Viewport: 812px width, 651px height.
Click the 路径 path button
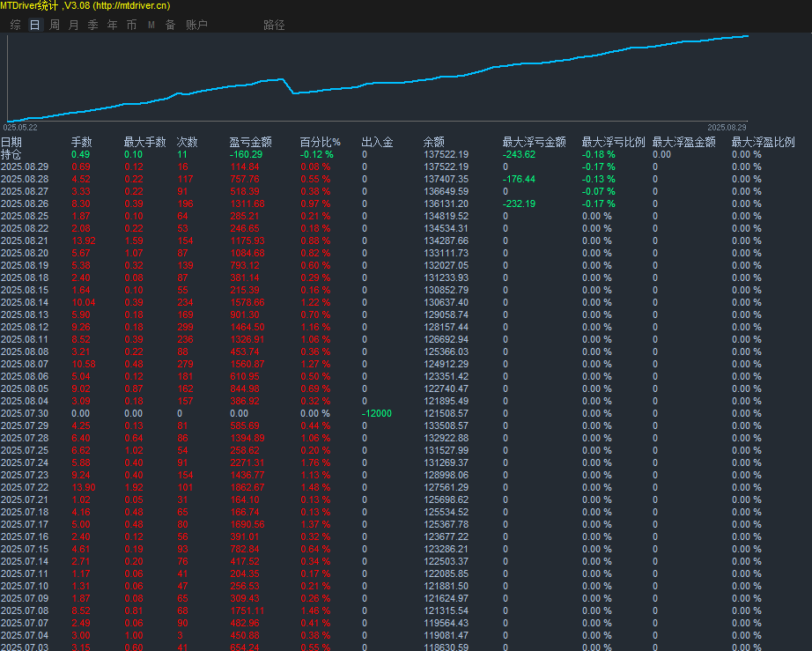click(274, 25)
